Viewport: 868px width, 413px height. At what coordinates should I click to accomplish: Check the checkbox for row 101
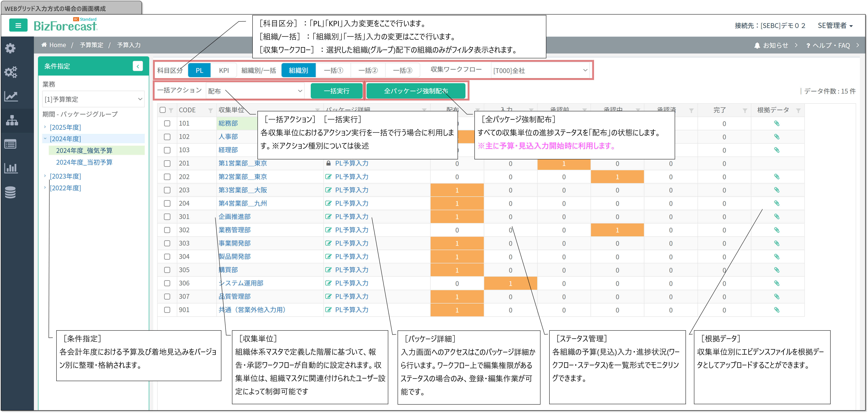167,123
